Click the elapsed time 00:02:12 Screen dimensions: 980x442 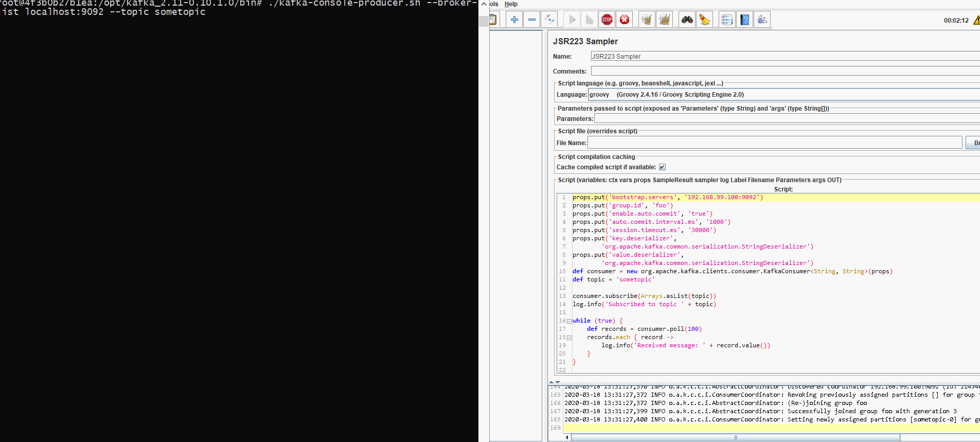point(956,21)
